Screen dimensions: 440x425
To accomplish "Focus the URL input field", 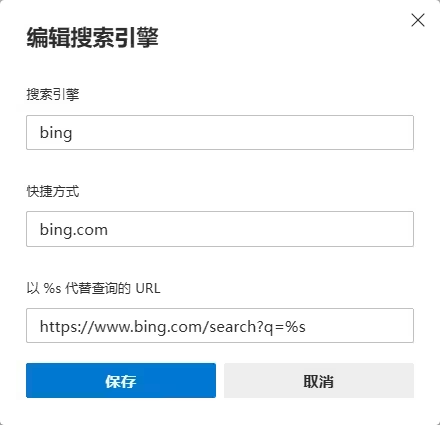I will [220, 326].
